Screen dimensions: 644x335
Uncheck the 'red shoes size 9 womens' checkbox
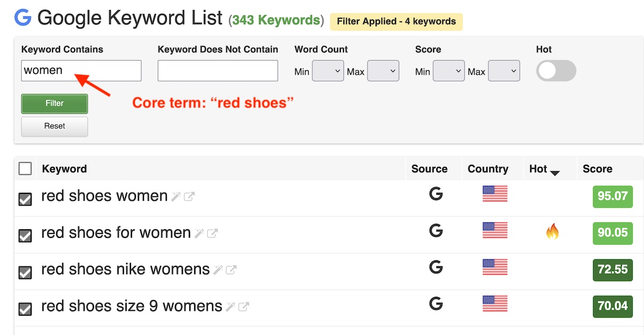pyautogui.click(x=25, y=309)
